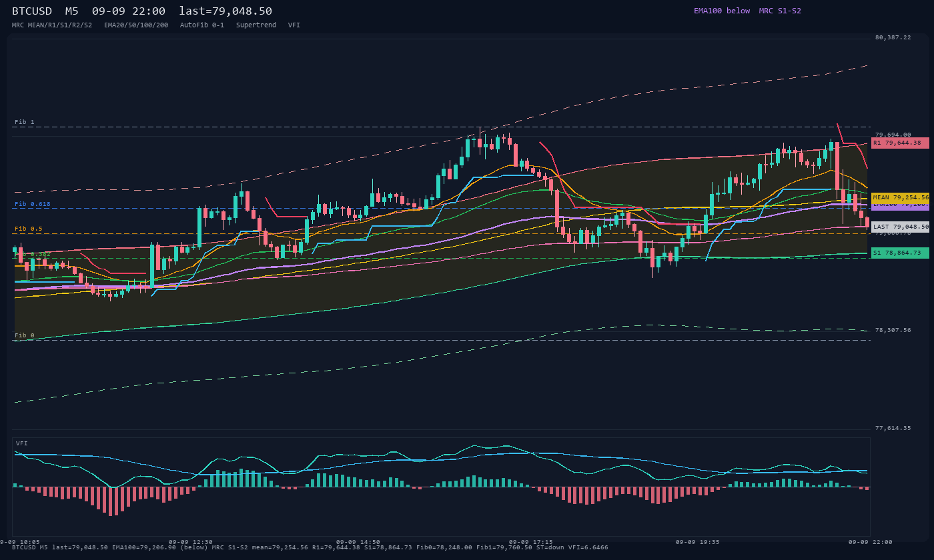Click the BTCUSD symbol in the chart title
The width and height of the screenshot is (934, 560).
click(32, 11)
